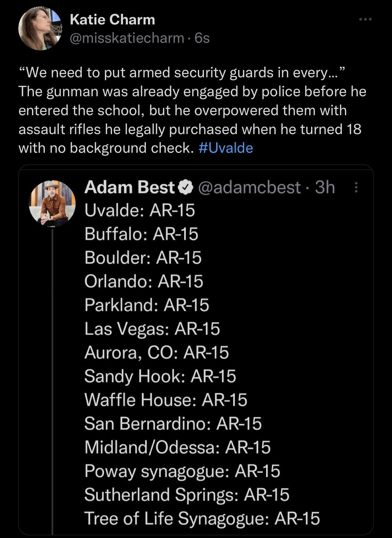Click the "Sandy Hook: AR-15" line
Screen dimensions: 392x538
(x=160, y=376)
